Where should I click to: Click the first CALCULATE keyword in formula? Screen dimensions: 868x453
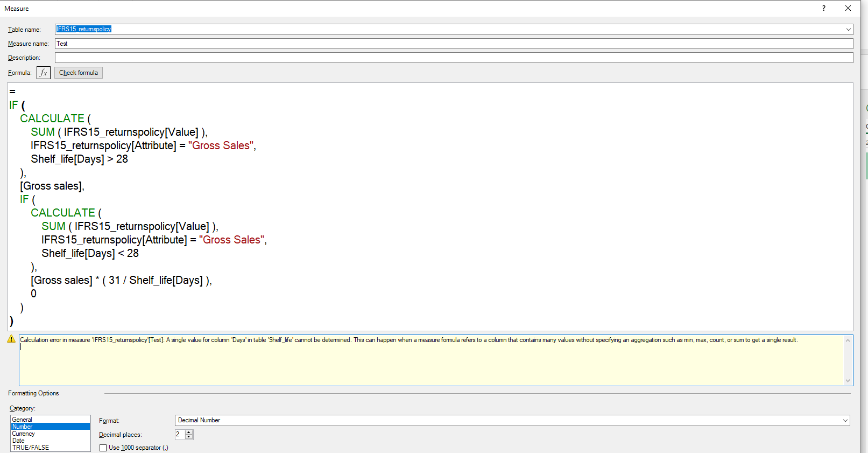(52, 119)
